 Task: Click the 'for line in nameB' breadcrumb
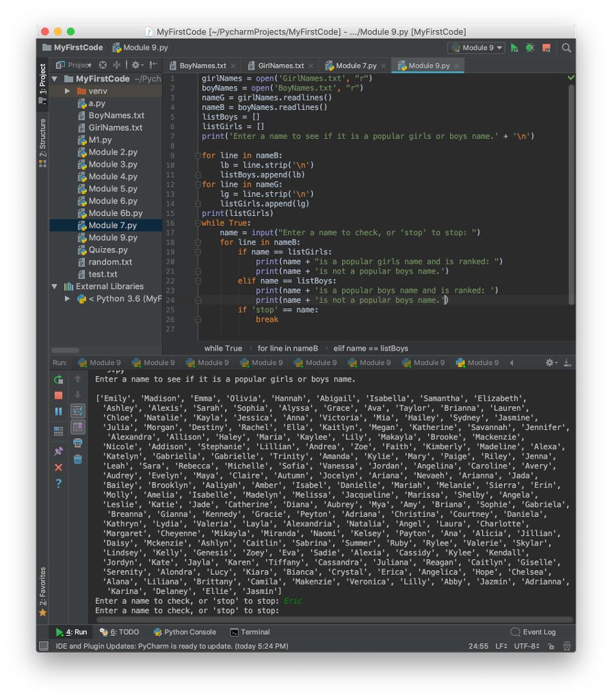(288, 349)
